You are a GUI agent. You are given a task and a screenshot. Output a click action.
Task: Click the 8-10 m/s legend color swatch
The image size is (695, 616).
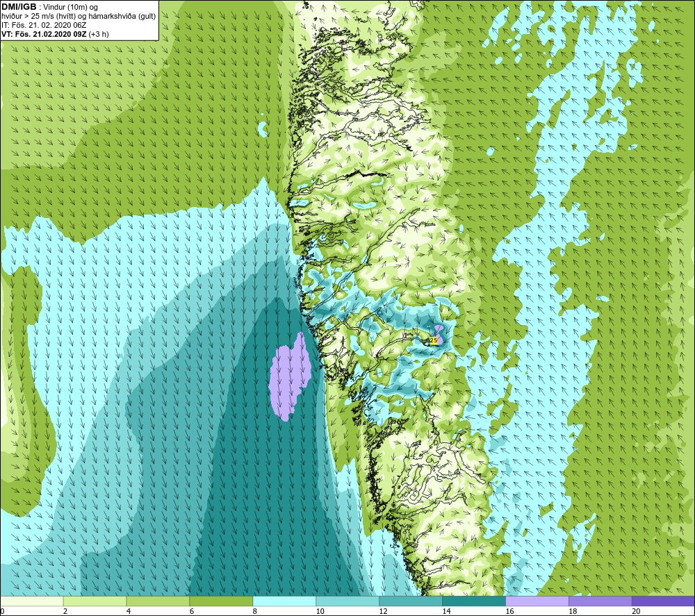[x=284, y=601]
